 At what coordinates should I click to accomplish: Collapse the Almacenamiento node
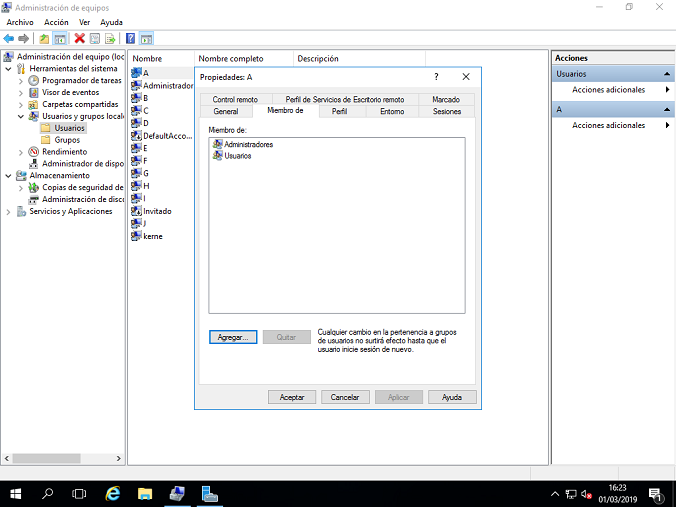(8, 176)
